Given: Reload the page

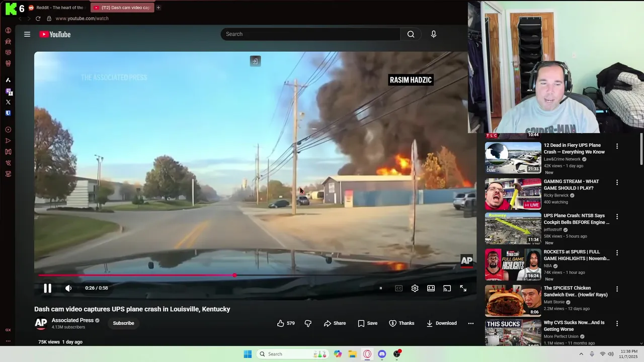Looking at the screenshot, I should tap(38, 19).
